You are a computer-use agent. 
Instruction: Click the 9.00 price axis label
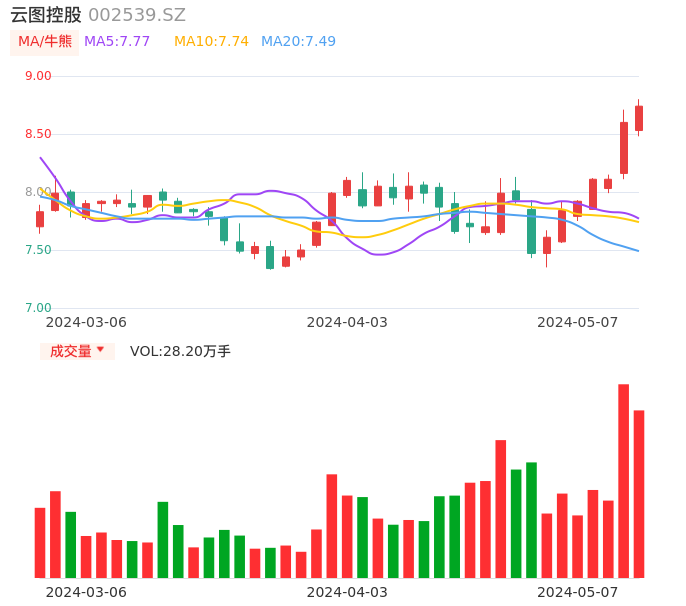click(x=38, y=76)
